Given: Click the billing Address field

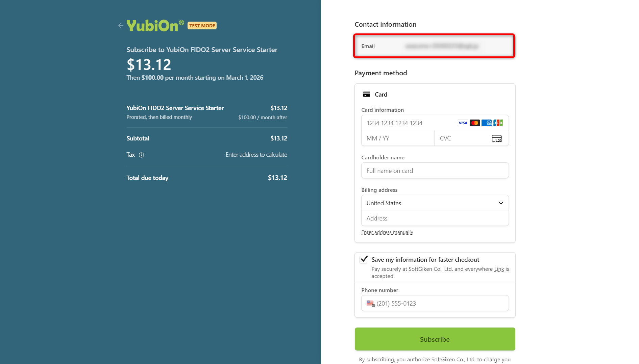Looking at the screenshot, I should [435, 218].
